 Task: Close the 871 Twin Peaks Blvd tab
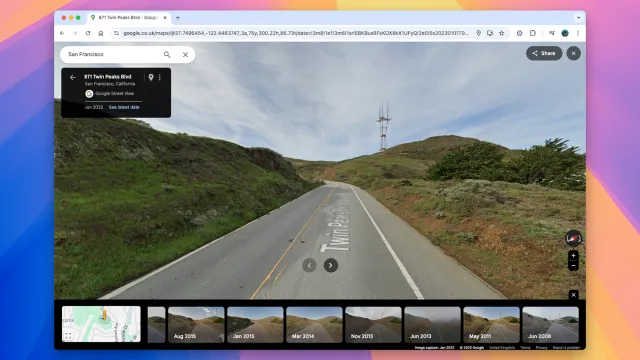coord(165,18)
